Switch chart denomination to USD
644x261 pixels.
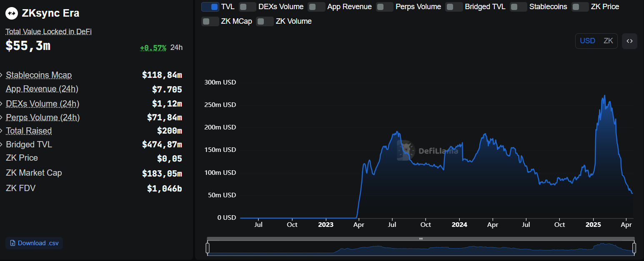pyautogui.click(x=587, y=41)
